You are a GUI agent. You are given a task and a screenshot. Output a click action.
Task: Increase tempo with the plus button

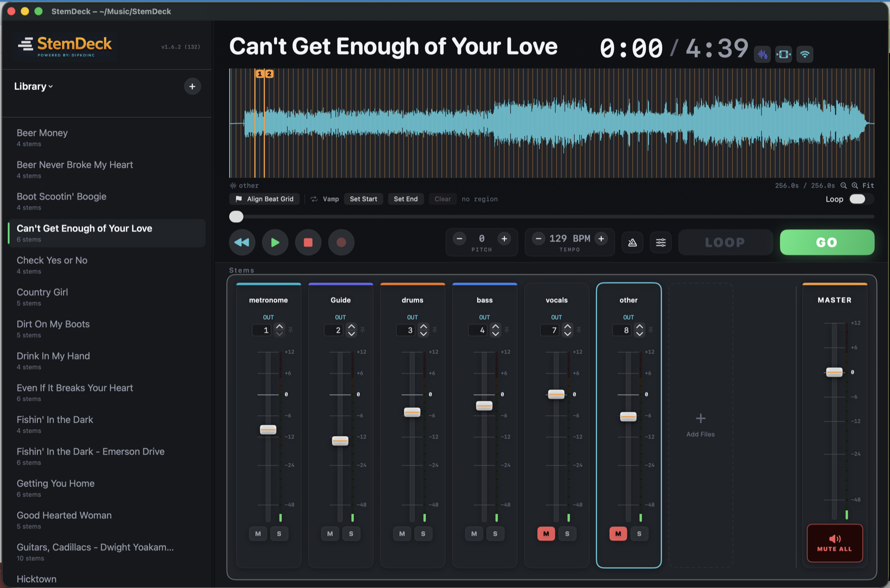tap(601, 239)
